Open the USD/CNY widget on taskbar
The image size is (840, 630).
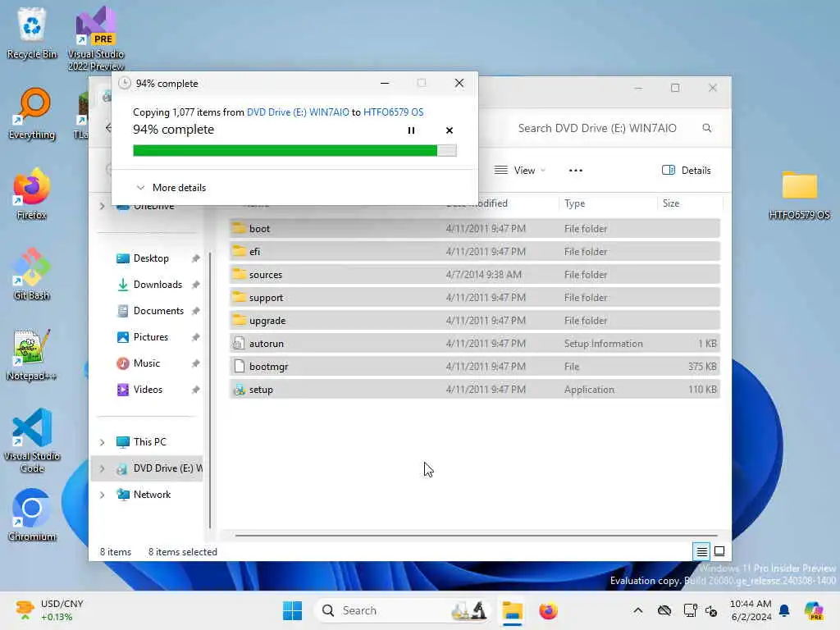[x=50, y=610]
